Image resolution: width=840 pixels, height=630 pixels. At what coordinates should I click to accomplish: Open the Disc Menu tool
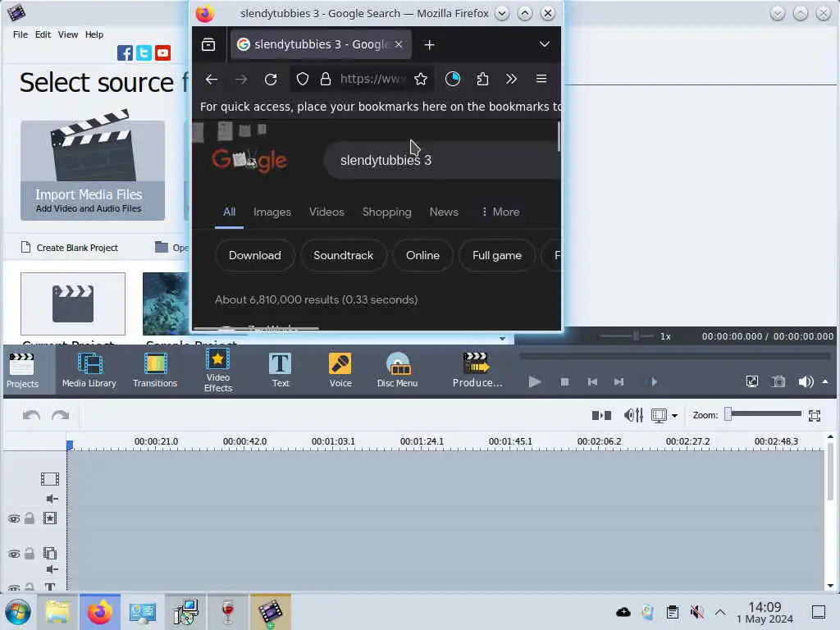[397, 371]
